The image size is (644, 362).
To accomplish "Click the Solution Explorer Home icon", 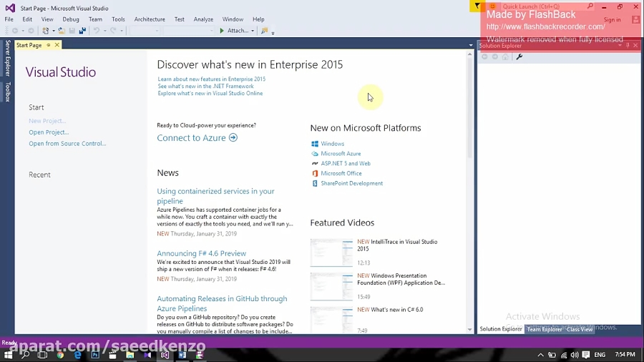I will tap(505, 57).
